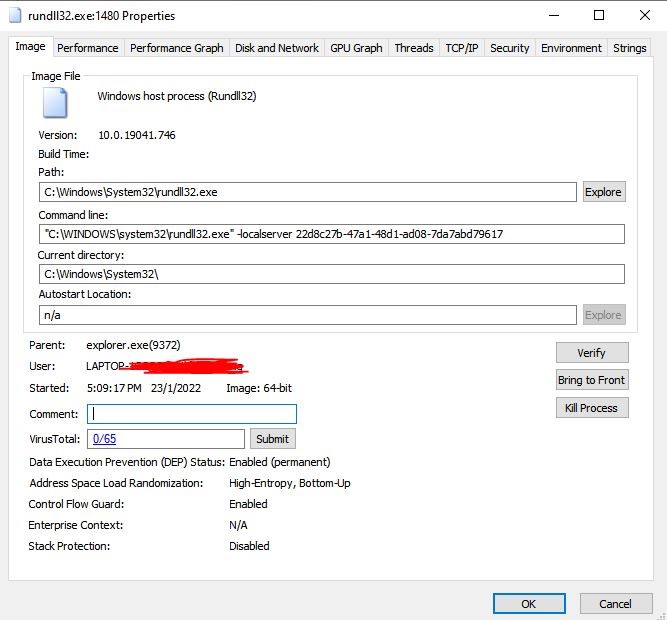This screenshot has height=620, width=667.
Task: Click Explore next to the Path field
Action: click(604, 192)
